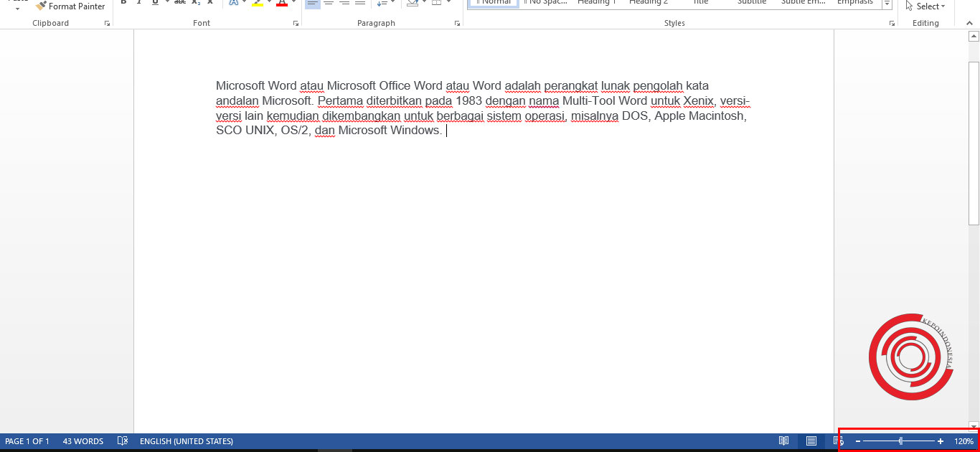Screen dimensions: 980x452
Task: Toggle Superscript formatting
Action: tap(210, 3)
